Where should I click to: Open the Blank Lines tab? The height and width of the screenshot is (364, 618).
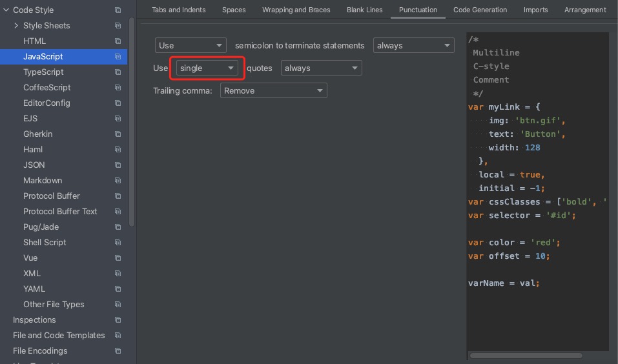[x=365, y=10]
